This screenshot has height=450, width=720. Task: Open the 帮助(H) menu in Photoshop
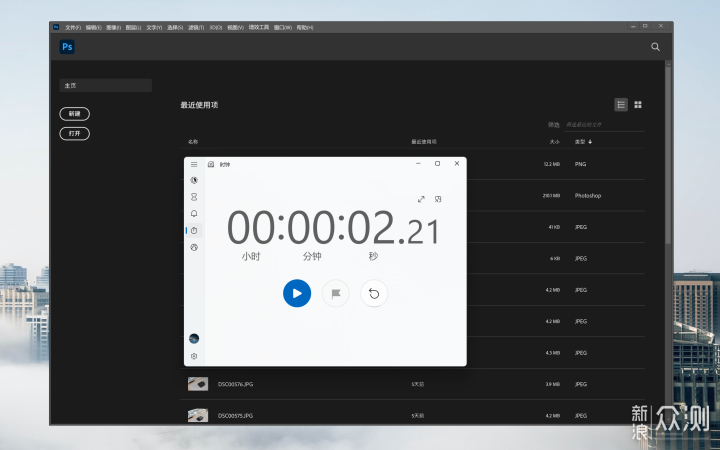(x=305, y=28)
